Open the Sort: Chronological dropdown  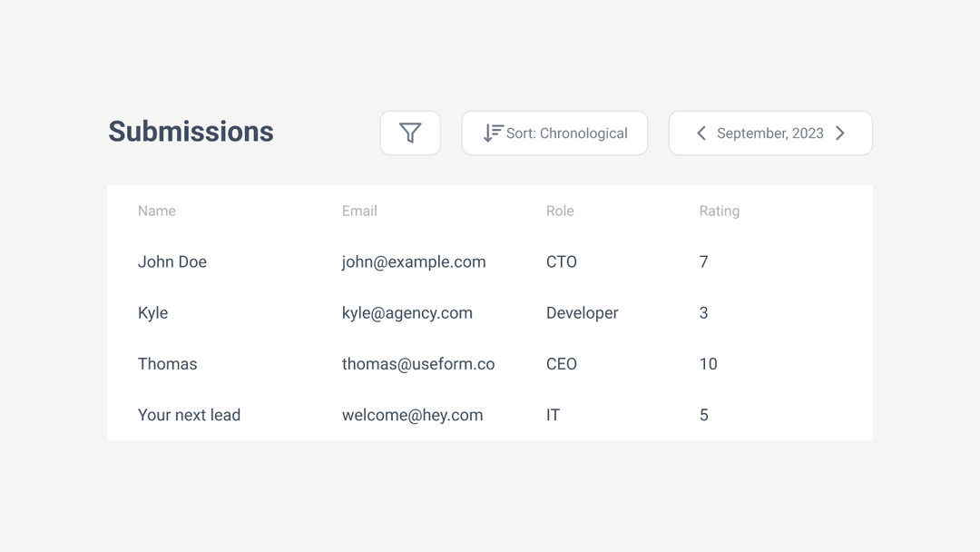click(x=554, y=133)
